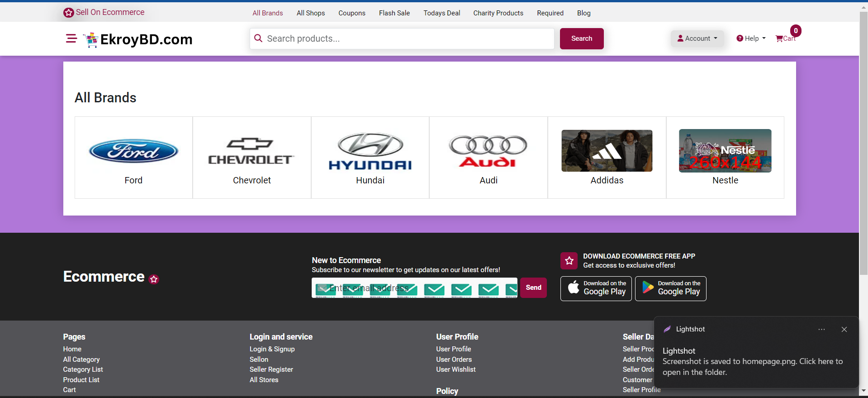Click the Google Play download badge
This screenshot has height=398, width=868.
click(x=670, y=288)
